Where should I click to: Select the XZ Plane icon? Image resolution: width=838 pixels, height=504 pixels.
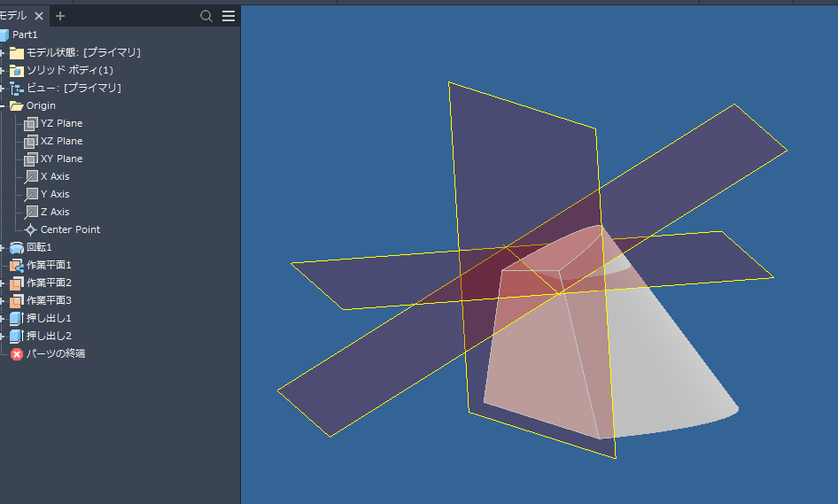tap(31, 141)
